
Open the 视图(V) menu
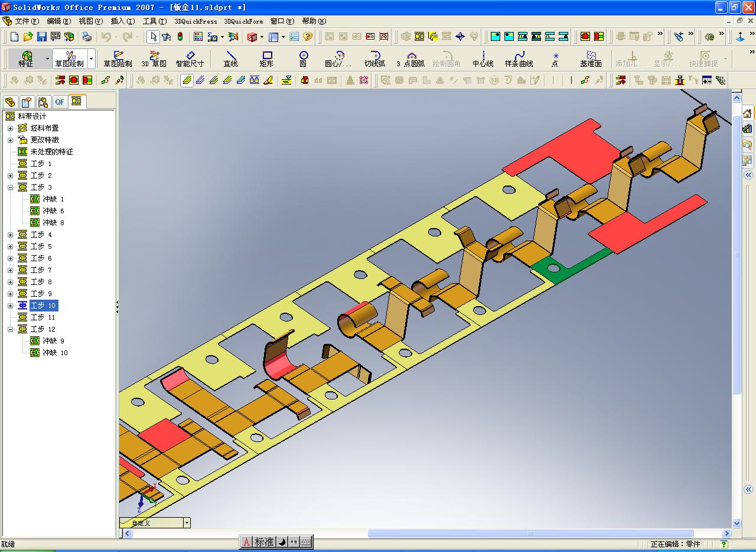point(91,21)
